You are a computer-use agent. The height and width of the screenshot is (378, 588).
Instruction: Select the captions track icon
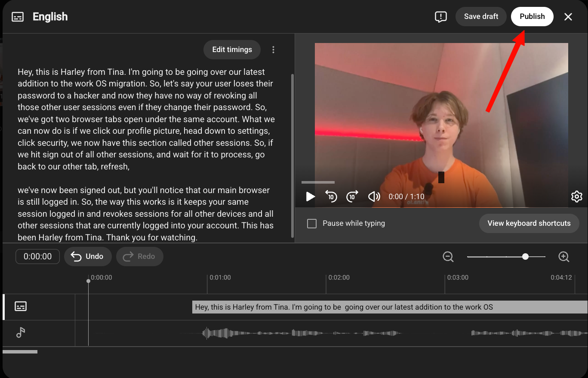(21, 306)
